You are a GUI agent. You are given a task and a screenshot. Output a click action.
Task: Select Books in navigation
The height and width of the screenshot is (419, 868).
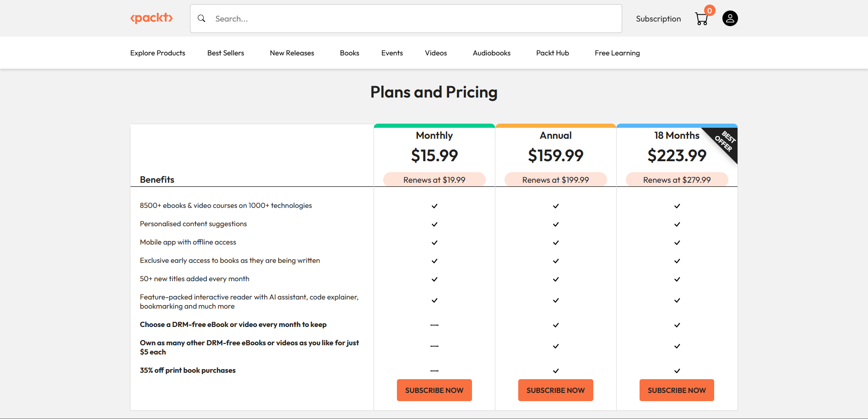[x=350, y=53]
